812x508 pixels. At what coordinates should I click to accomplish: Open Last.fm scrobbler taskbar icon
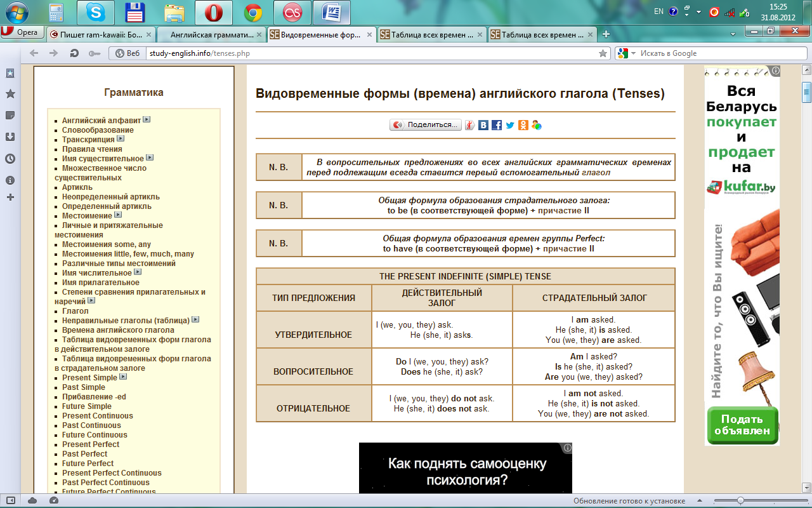point(292,12)
